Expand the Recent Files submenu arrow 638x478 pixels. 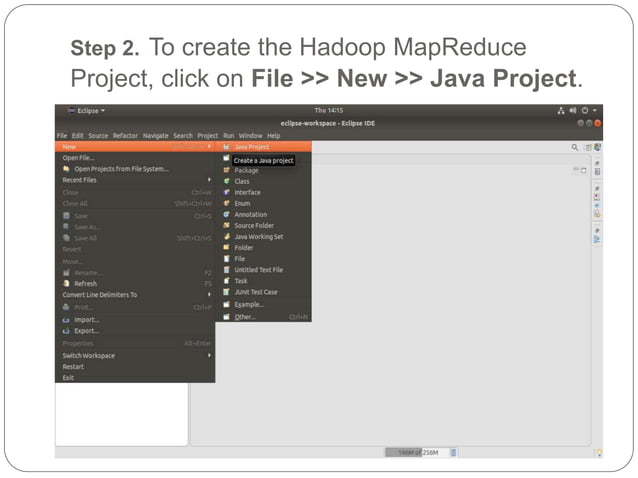pyautogui.click(x=209, y=179)
